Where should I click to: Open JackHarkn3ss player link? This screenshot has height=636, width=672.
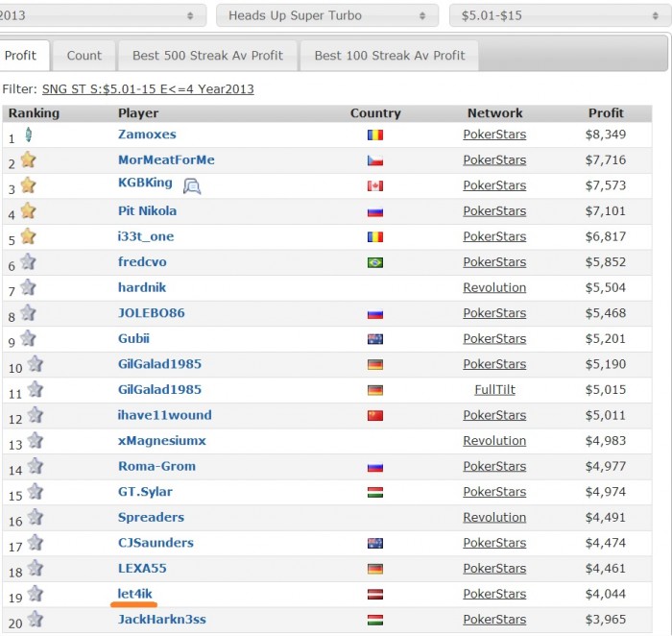[x=162, y=620]
